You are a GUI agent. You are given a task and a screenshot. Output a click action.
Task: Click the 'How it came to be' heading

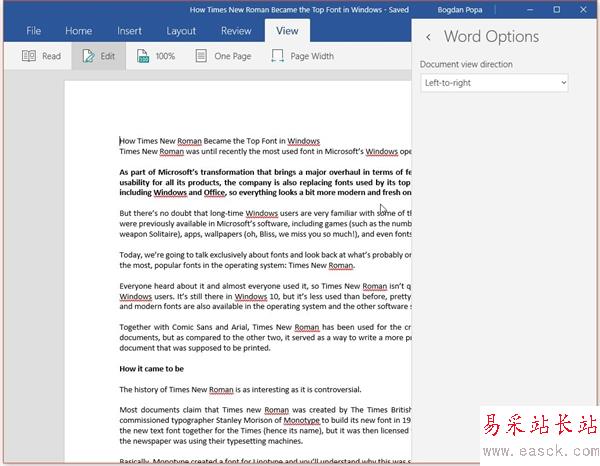pos(152,369)
